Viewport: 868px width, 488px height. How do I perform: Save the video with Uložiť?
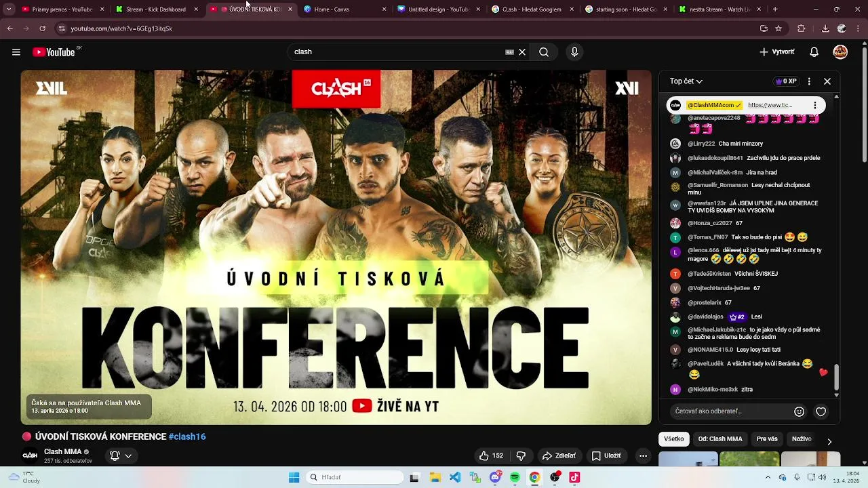tap(606, 455)
